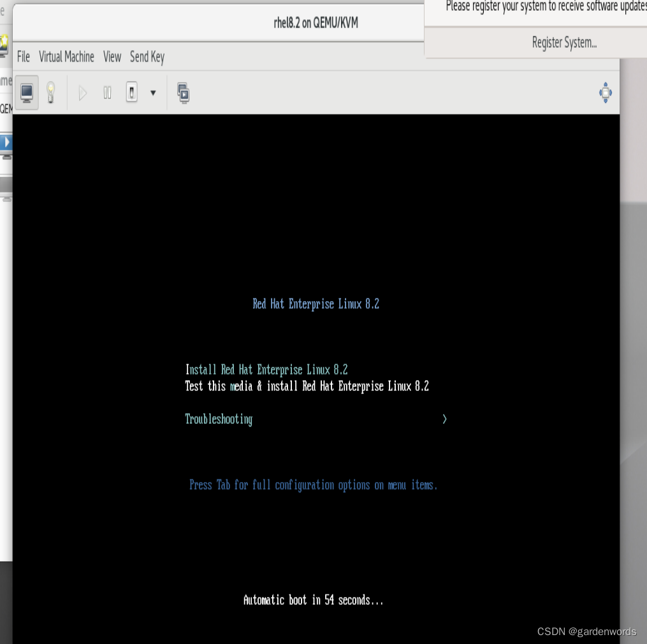The height and width of the screenshot is (644, 647).
Task: Power on the virtual machine play button
Action: pos(82,93)
